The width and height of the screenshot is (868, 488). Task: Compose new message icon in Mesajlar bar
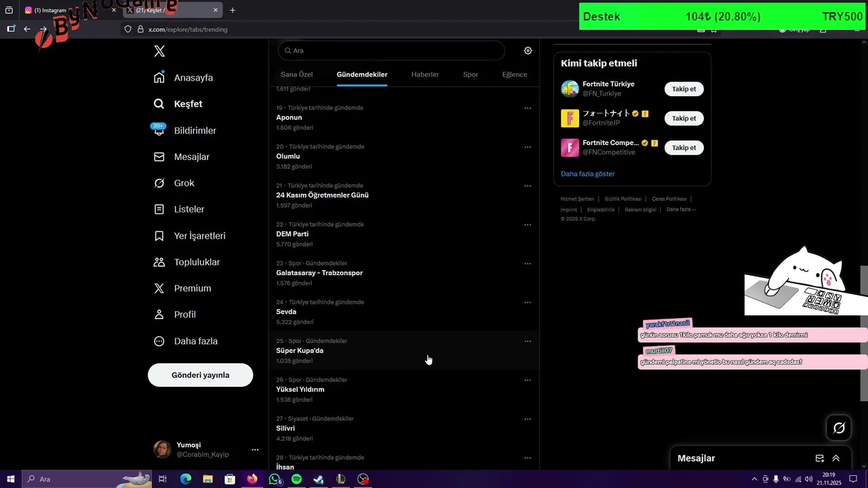click(819, 459)
